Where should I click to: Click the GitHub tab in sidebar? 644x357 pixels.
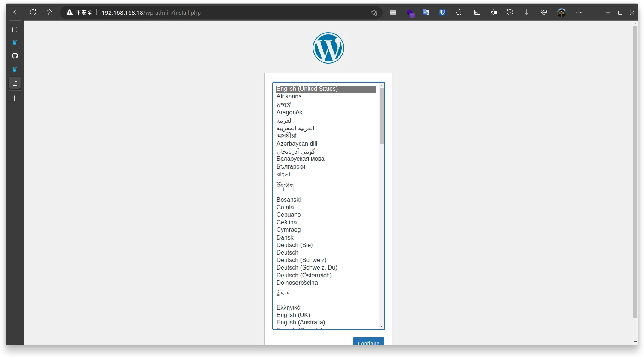15,56
